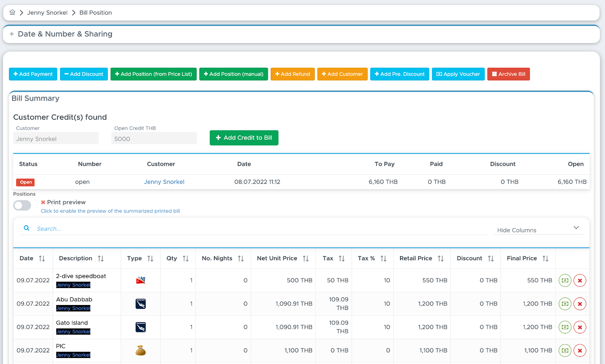The image size is (605, 364).
Task: Click Gato Island dive type icon
Action: tap(141, 327)
